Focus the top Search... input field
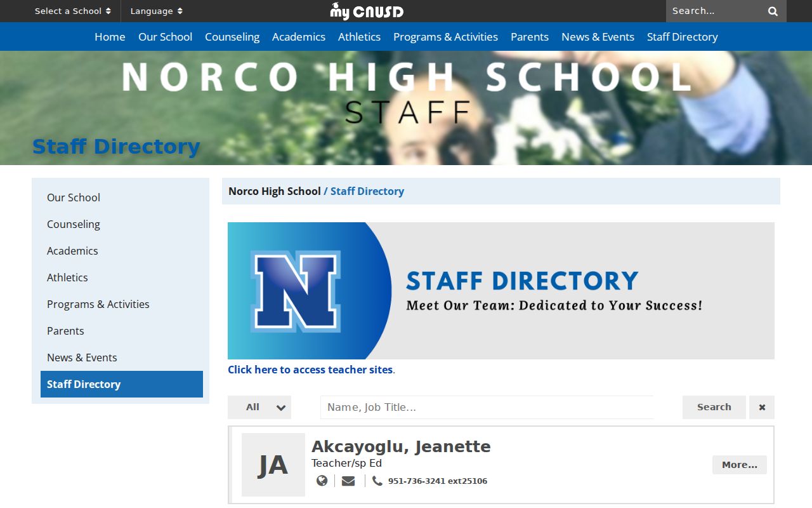This screenshot has height=508, width=812. [x=714, y=11]
